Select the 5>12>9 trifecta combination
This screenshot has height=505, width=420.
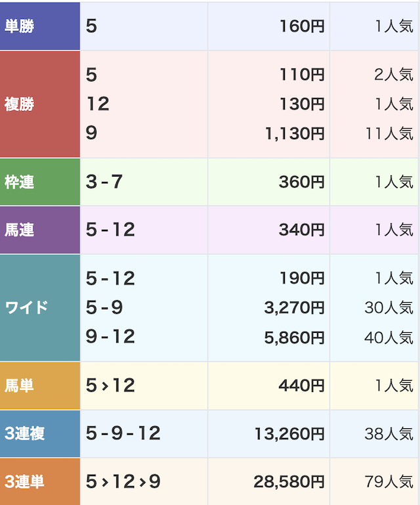pyautogui.click(x=123, y=482)
